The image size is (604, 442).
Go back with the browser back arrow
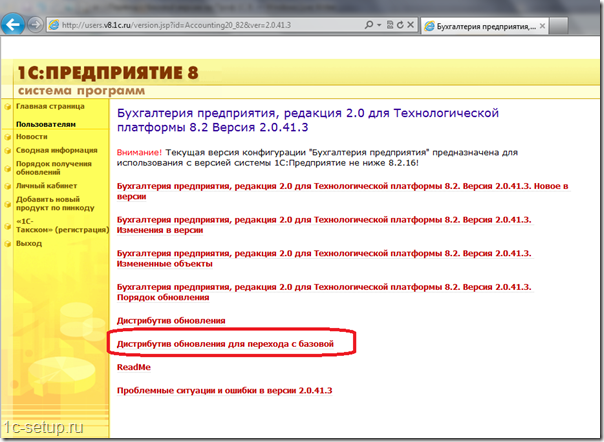[12, 24]
